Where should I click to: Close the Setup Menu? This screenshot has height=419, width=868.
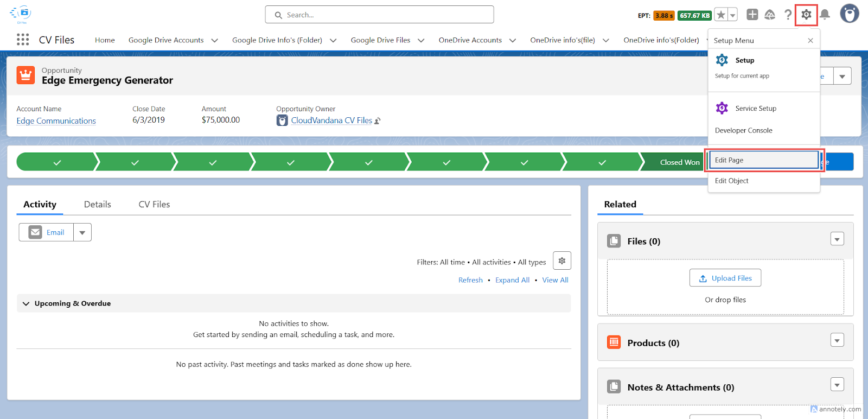click(810, 41)
